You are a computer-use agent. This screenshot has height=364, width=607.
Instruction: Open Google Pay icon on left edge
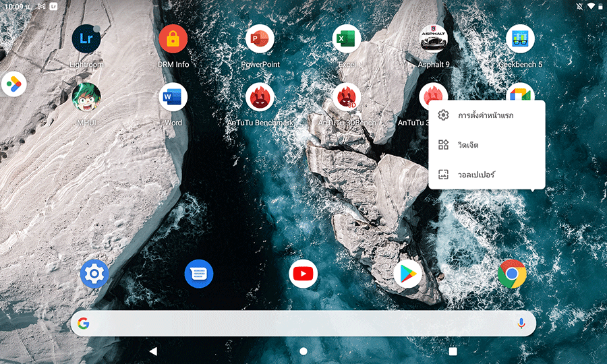tap(13, 84)
